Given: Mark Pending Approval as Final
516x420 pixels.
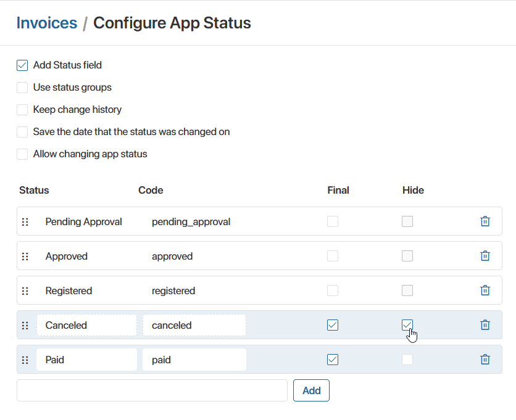Looking at the screenshot, I should pyautogui.click(x=333, y=221).
